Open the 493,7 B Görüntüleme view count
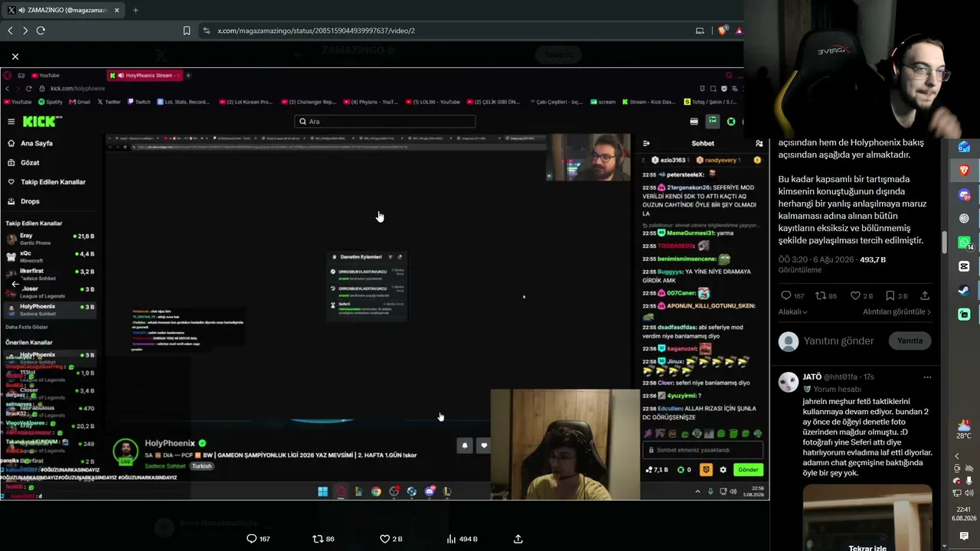980x551 pixels. click(x=832, y=265)
